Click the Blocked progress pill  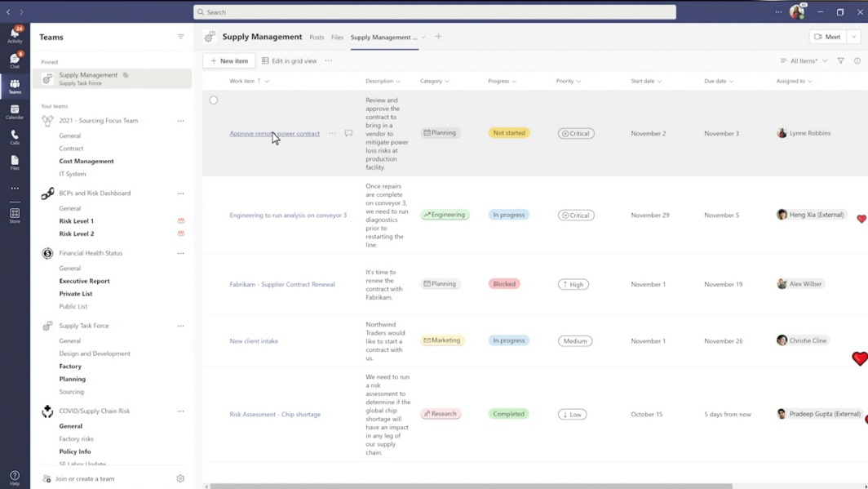coord(504,283)
